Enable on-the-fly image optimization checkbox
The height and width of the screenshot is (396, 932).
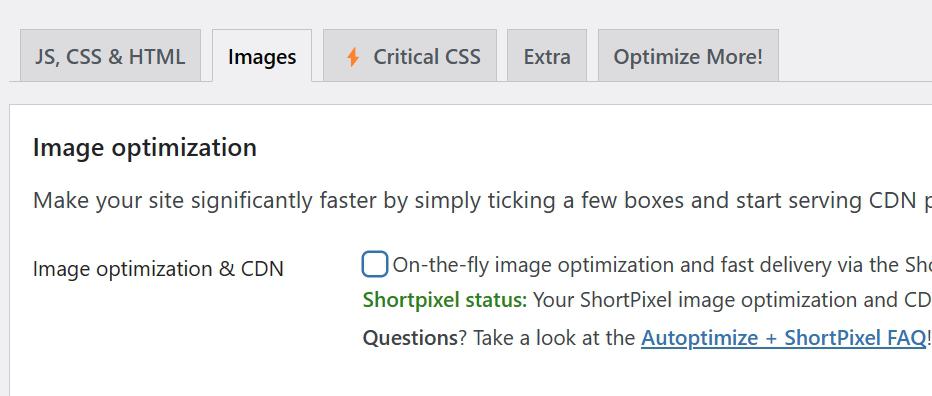coord(374,264)
